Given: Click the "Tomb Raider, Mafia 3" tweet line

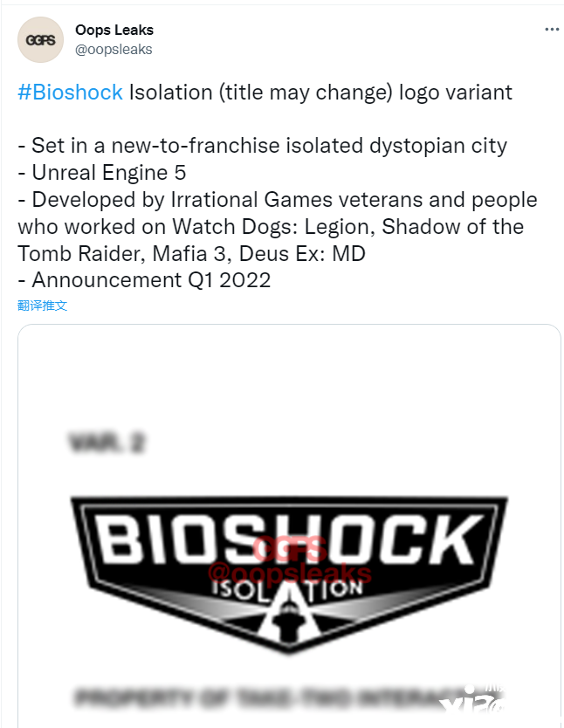Looking at the screenshot, I should pos(191,253).
